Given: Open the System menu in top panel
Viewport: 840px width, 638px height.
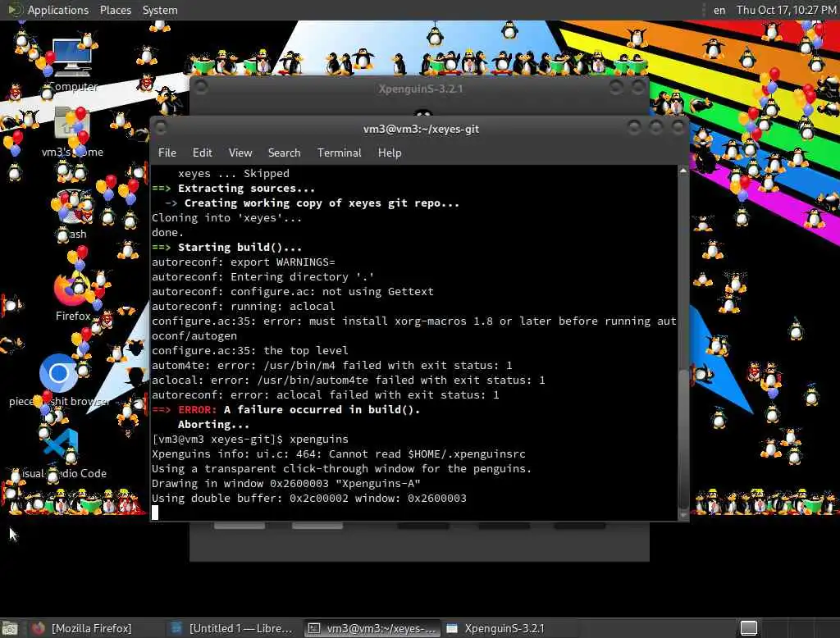Looking at the screenshot, I should (160, 10).
